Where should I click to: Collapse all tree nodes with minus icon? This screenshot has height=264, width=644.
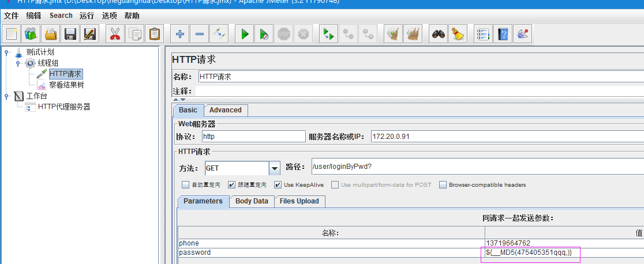199,33
